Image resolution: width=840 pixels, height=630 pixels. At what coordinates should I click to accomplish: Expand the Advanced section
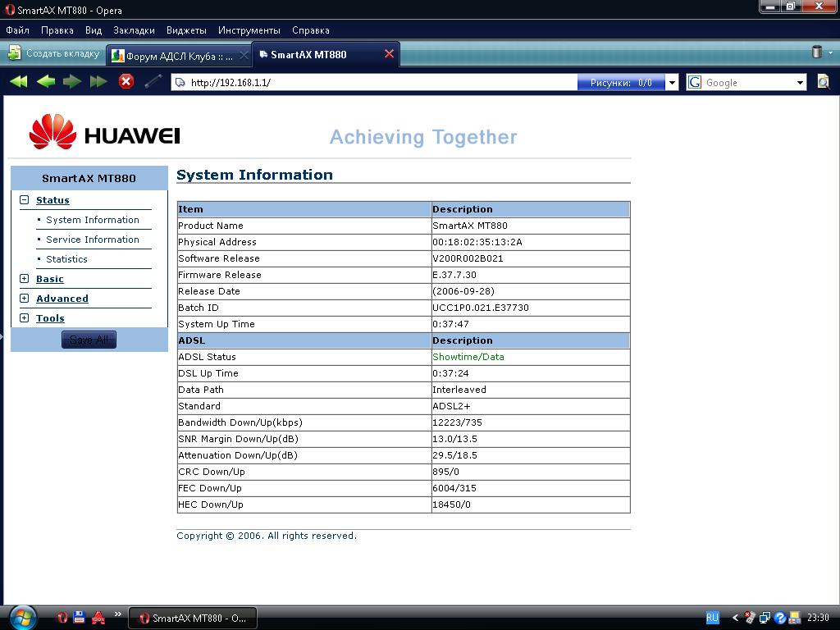(24, 299)
